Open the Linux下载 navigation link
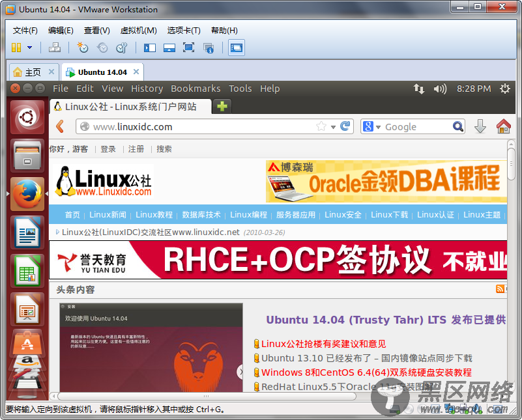The image size is (522, 420). point(390,215)
